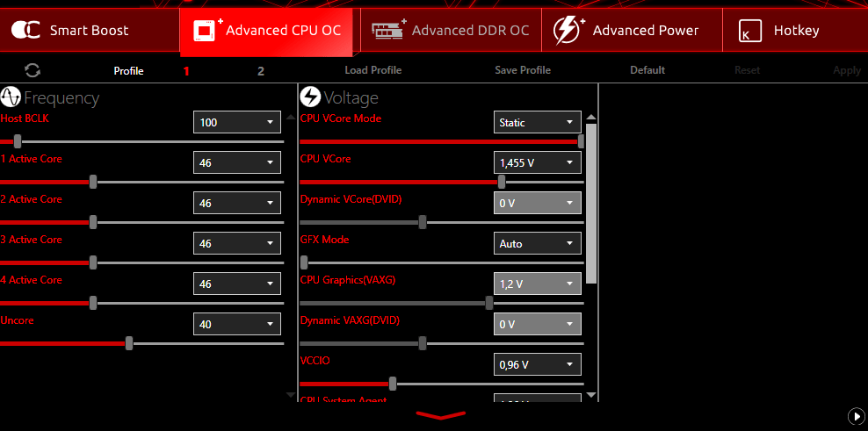Click the refresh arrows icon beside Profile
This screenshot has width=868, height=431.
pyautogui.click(x=33, y=70)
